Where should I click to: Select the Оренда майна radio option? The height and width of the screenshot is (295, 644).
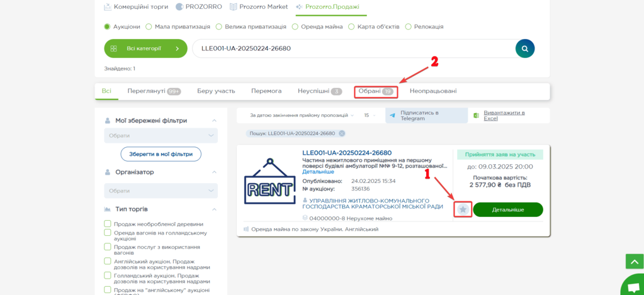[x=295, y=27]
